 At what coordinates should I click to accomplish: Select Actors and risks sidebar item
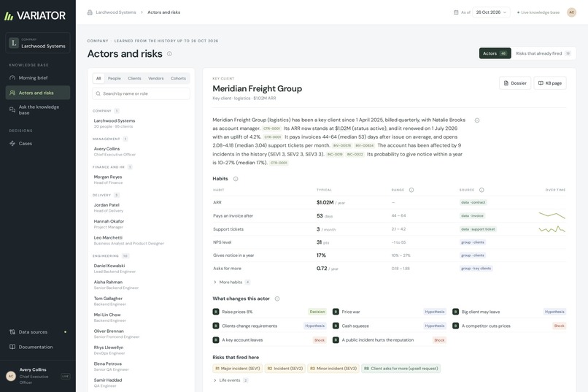pos(37,93)
